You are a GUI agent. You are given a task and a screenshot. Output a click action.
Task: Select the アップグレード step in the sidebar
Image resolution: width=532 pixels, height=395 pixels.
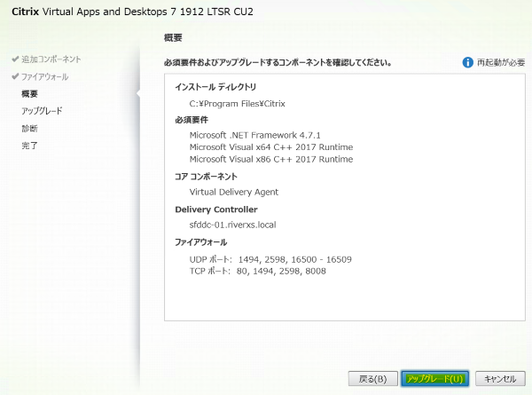[42, 111]
